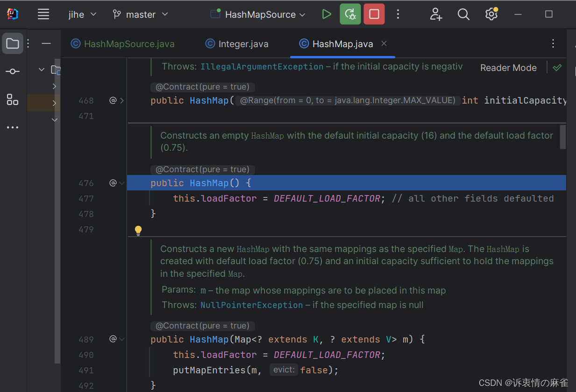Click initialCapacity parameter on line 468
This screenshot has width=576, height=392.
click(x=525, y=100)
